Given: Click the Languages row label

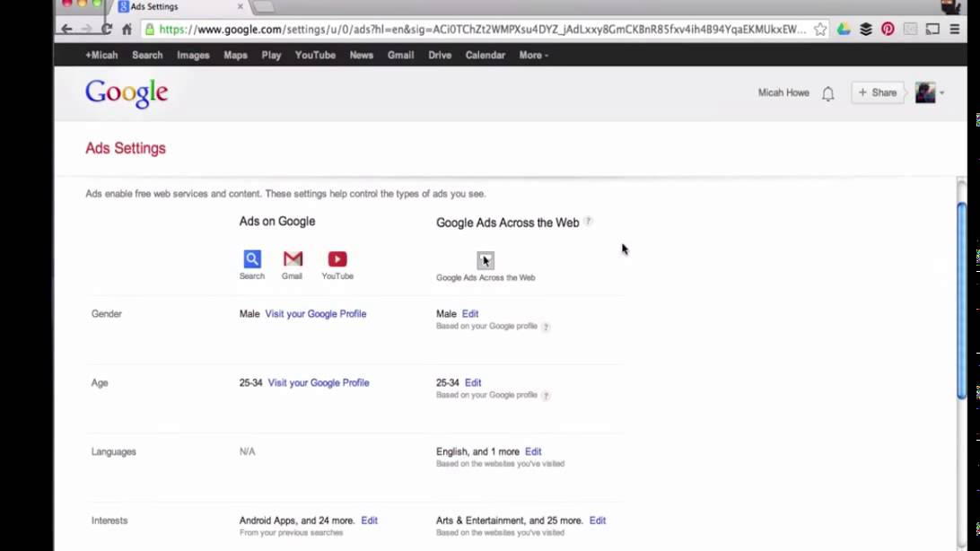Looking at the screenshot, I should pyautogui.click(x=113, y=451).
